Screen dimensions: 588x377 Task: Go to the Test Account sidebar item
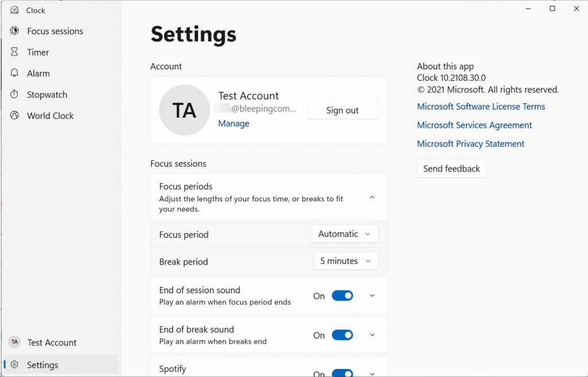coord(52,343)
